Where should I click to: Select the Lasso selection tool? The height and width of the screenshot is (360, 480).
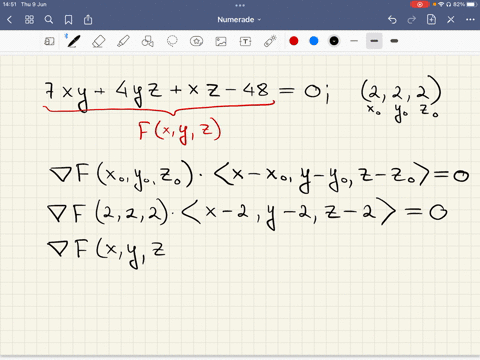pyautogui.click(x=172, y=41)
